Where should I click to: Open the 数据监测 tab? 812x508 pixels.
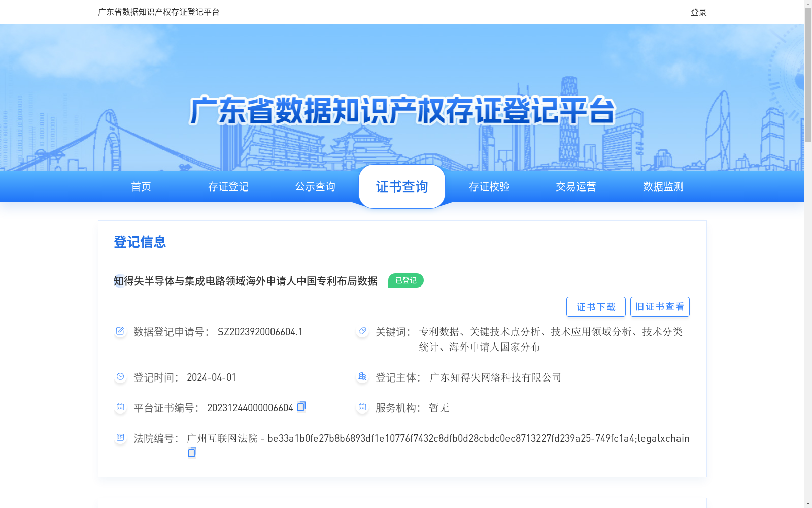point(663,186)
